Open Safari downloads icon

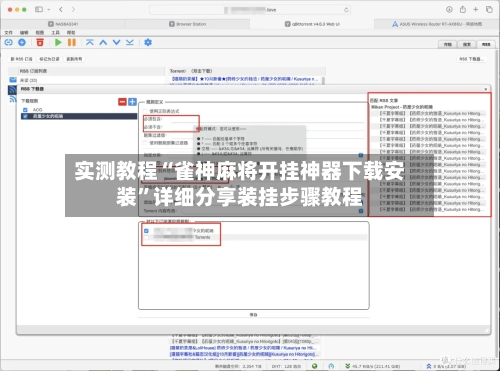449,10
